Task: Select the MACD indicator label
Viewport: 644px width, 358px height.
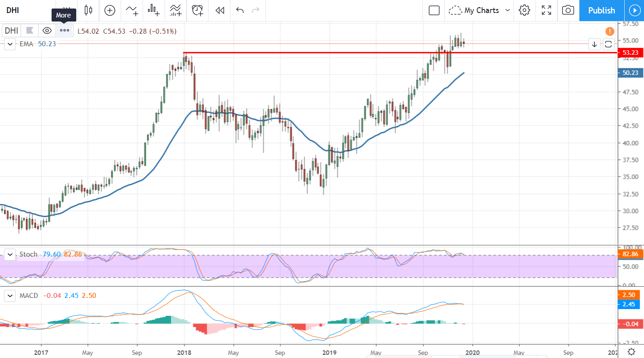Action: pyautogui.click(x=29, y=295)
